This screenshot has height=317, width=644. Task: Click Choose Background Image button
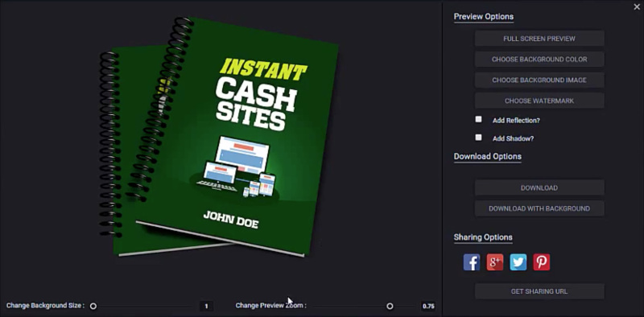click(539, 80)
